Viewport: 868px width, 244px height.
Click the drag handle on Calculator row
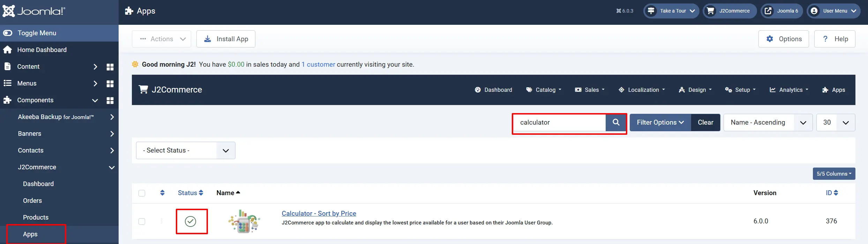coord(162,221)
